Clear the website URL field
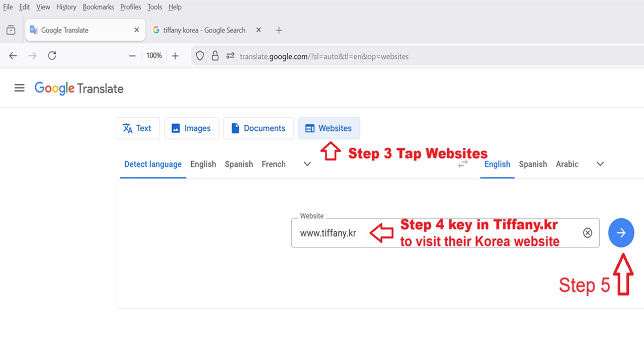644x362 pixels. pos(587,233)
